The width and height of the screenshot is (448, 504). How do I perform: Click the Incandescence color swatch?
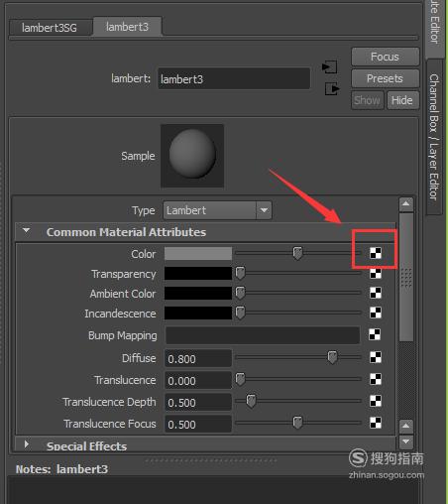[198, 313]
